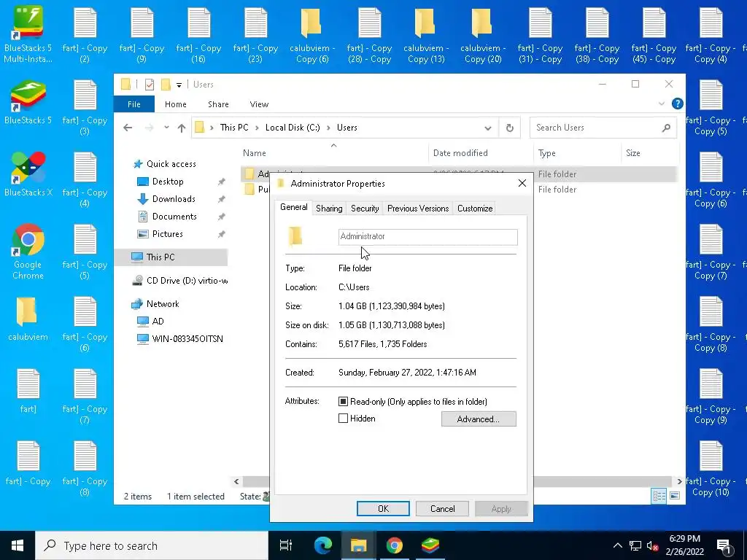This screenshot has height=560, width=747.
Task: Open the taskbar clock and date
Action: [684, 545]
